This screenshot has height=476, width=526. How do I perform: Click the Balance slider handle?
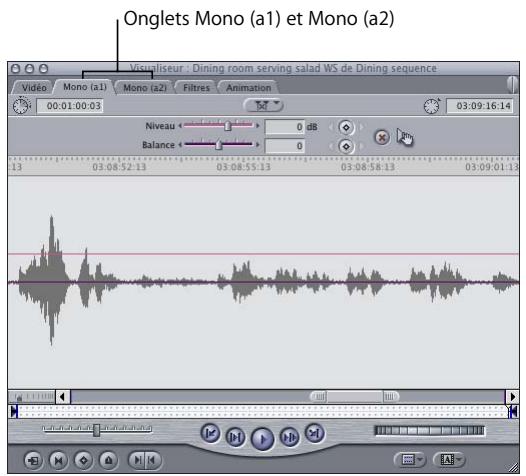click(219, 145)
